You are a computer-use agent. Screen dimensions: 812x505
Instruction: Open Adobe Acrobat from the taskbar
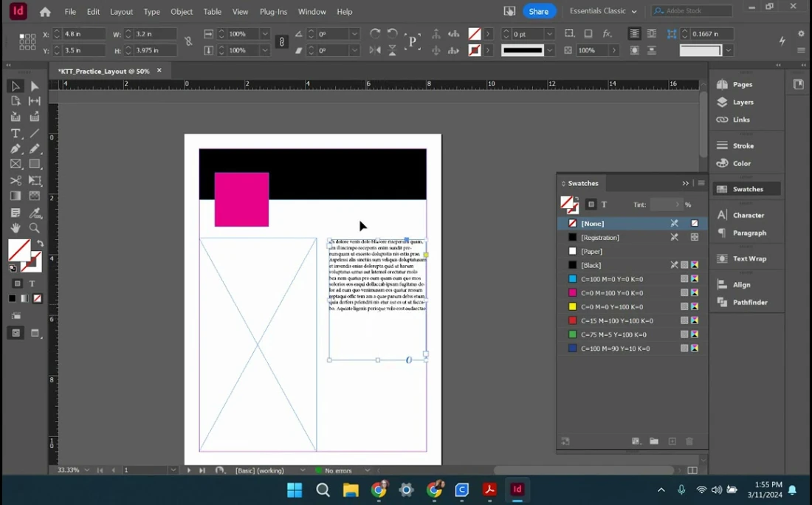tap(489, 489)
